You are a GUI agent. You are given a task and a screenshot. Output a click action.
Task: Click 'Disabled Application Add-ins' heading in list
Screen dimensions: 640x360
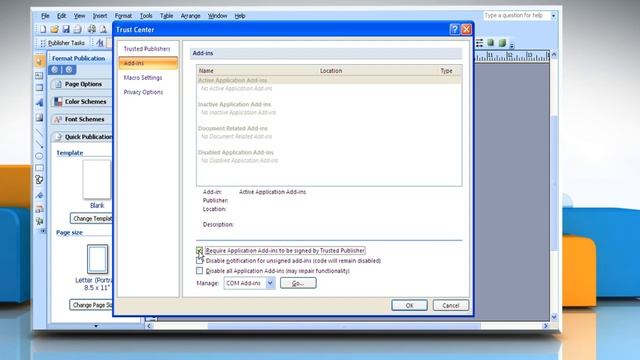(x=236, y=153)
